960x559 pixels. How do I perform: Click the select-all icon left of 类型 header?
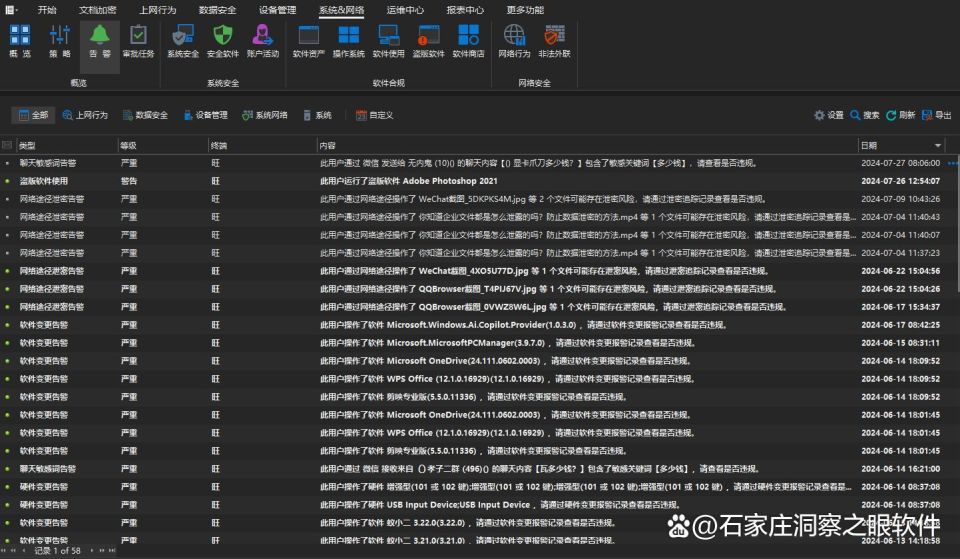(x=7, y=145)
